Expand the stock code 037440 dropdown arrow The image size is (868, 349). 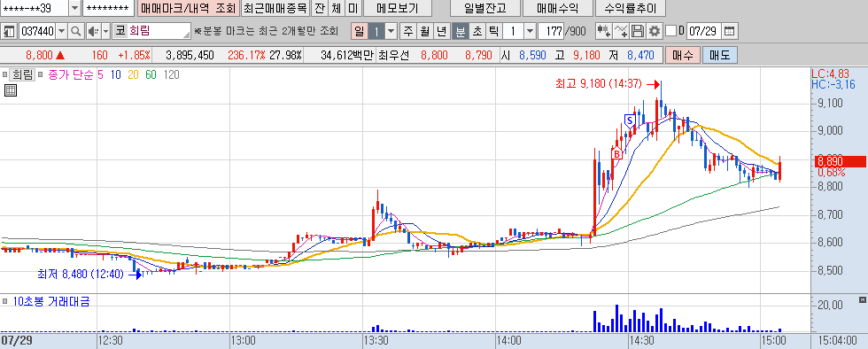click(61, 31)
